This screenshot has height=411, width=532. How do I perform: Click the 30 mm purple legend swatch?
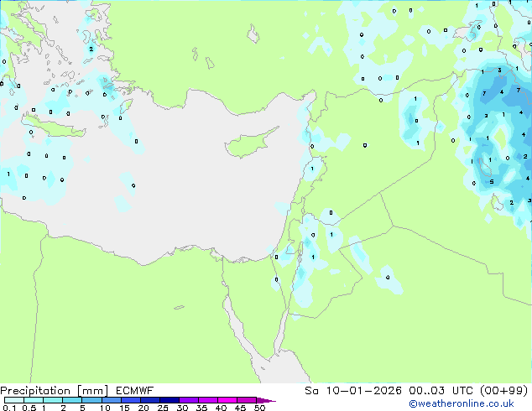(189, 400)
